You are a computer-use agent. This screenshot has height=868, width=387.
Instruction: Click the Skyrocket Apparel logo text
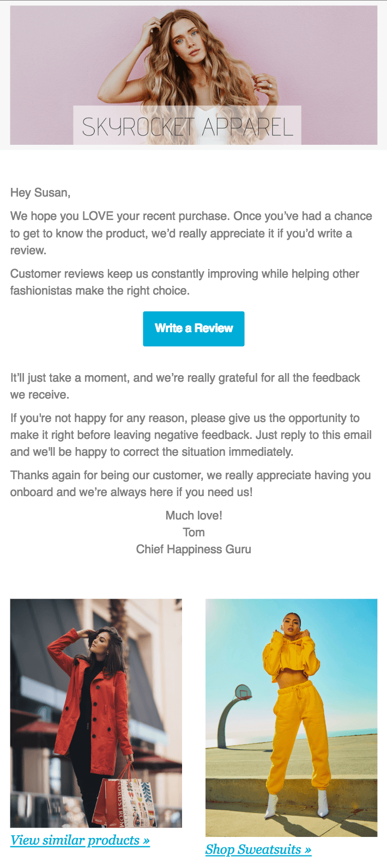(188, 126)
